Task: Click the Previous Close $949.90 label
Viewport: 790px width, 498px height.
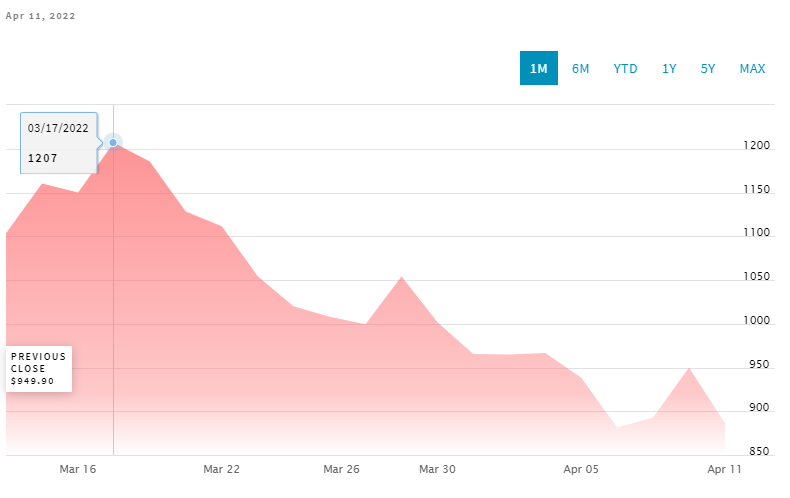Action: pyautogui.click(x=39, y=369)
